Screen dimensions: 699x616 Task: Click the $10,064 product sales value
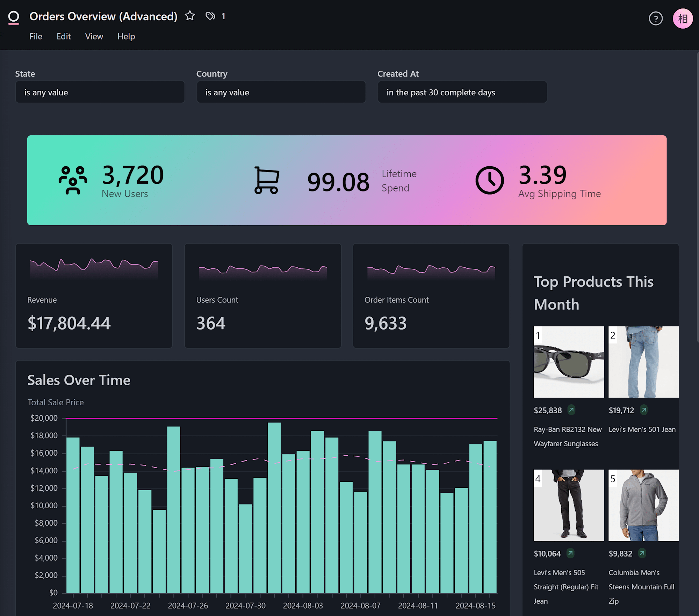coord(547,553)
